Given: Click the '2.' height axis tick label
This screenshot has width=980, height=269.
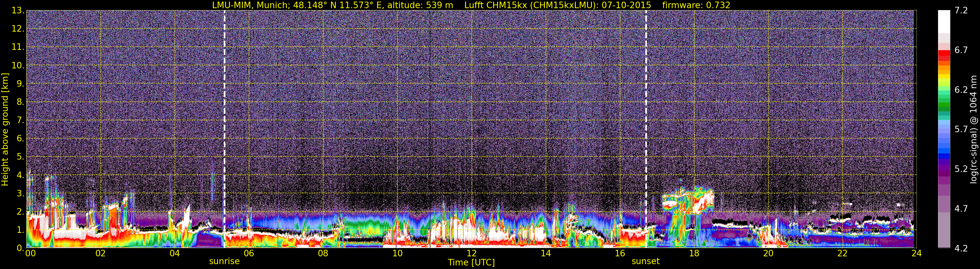Looking at the screenshot, I should coord(20,211).
